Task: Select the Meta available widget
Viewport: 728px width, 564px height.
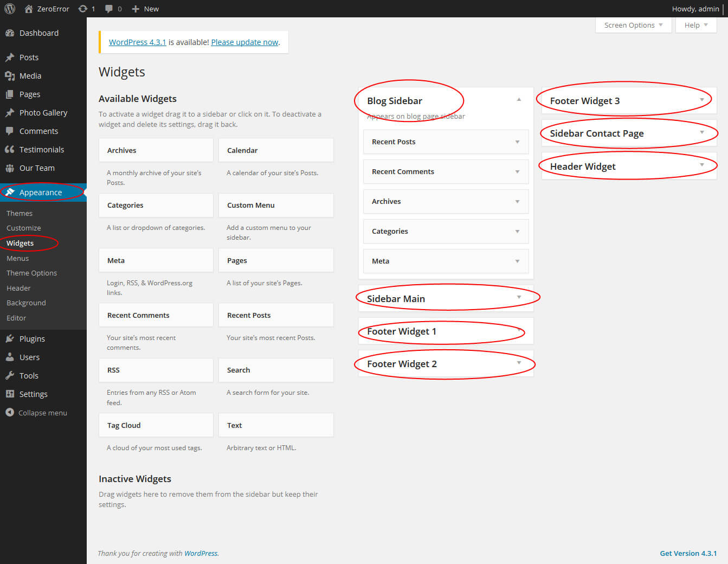Action: pos(156,260)
